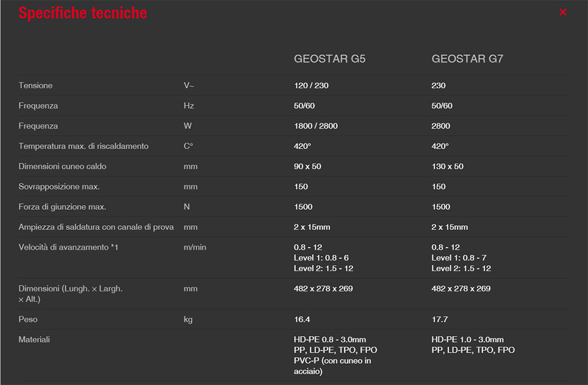Click the '17.7' weight value

pyautogui.click(x=440, y=320)
